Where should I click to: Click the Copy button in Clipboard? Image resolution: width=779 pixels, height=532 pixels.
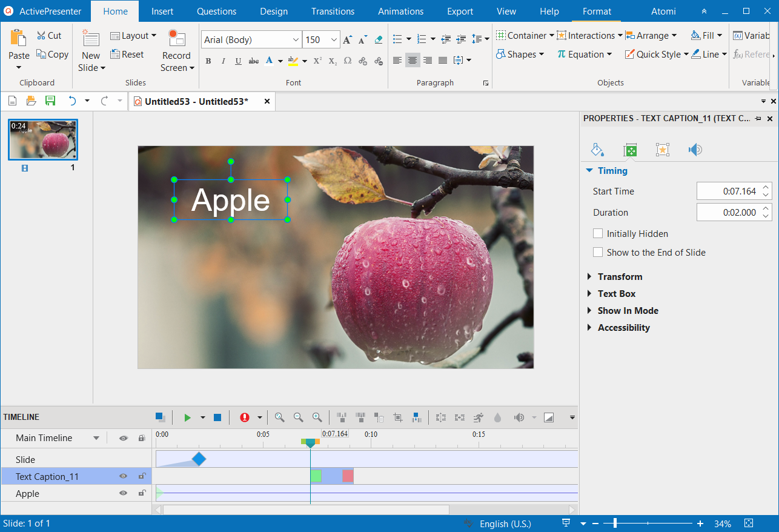[x=52, y=54]
